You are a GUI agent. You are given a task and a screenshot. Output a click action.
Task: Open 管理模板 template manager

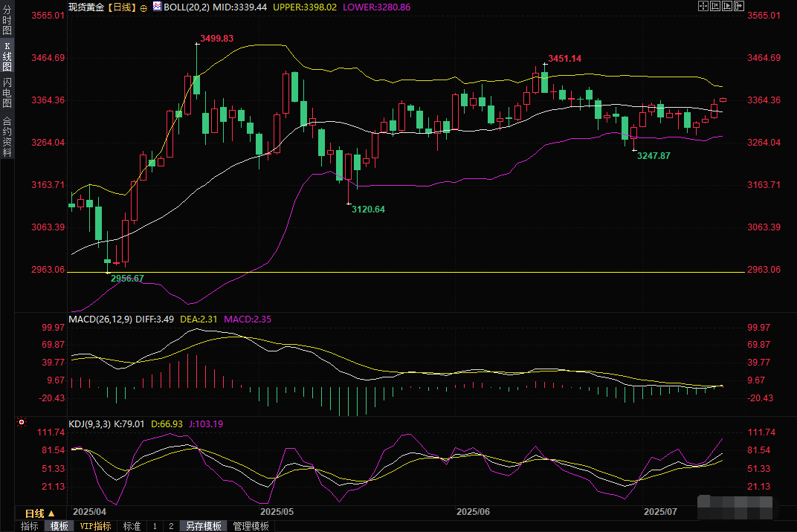tap(251, 526)
